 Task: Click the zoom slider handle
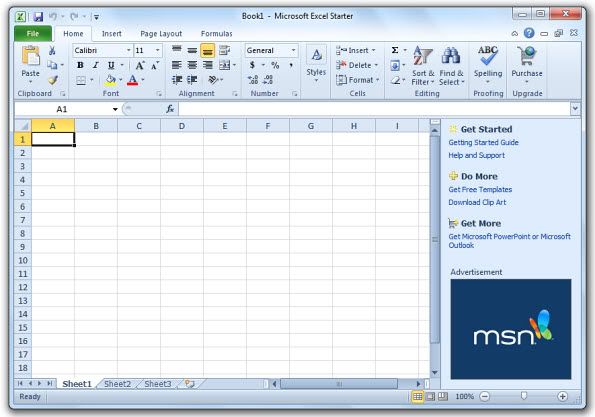point(524,396)
